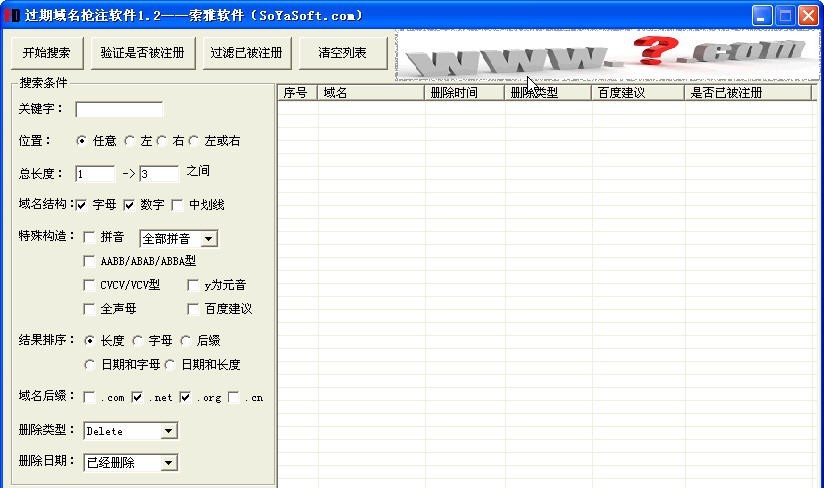The image size is (824, 488).
Task: Click the 域名 column header
Action: [371, 93]
